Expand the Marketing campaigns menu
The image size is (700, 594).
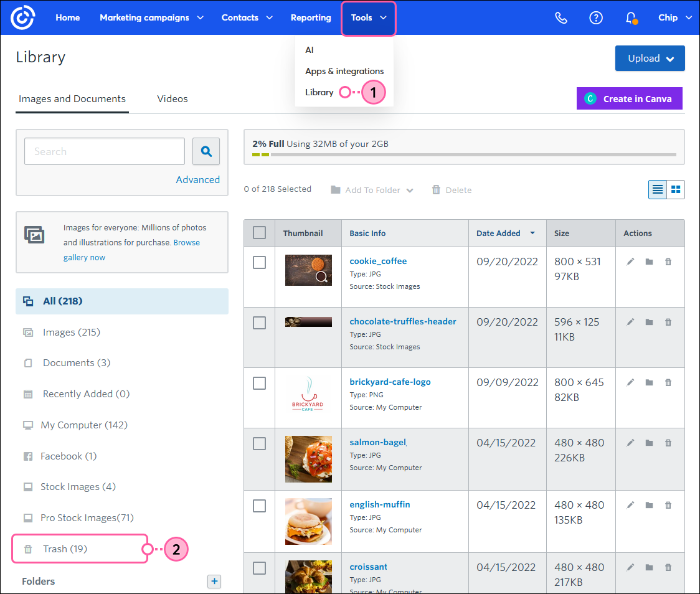click(151, 17)
